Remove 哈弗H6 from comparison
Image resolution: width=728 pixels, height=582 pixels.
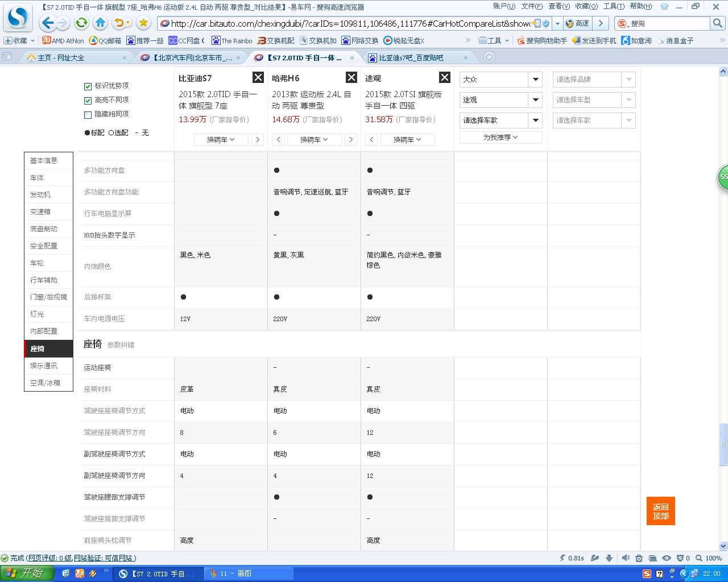[351, 78]
